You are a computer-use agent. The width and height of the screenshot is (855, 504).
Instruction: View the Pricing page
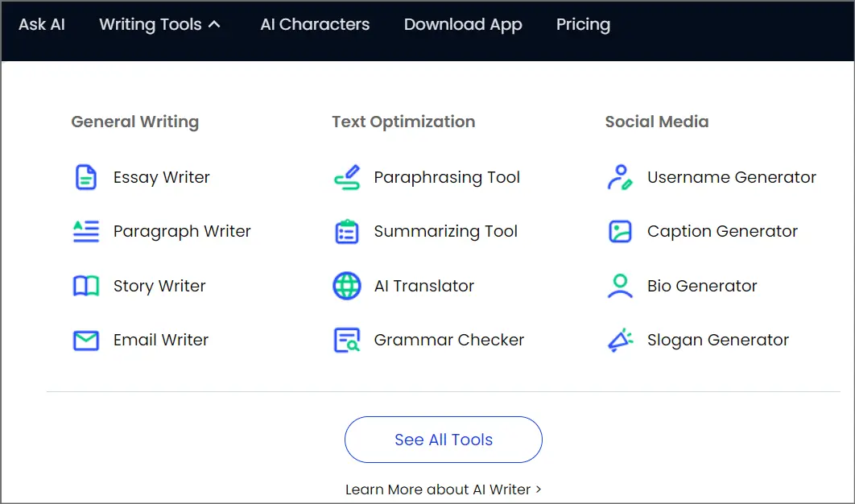click(x=583, y=24)
